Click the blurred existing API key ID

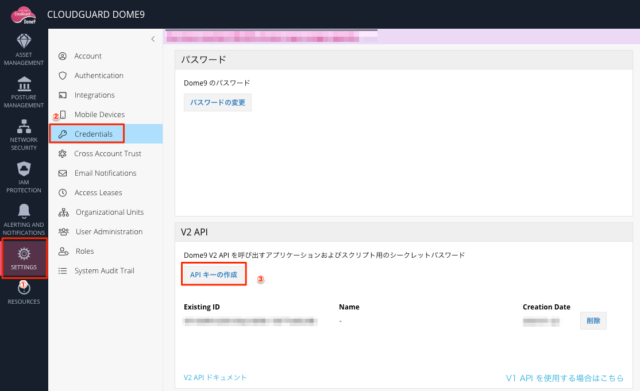[250, 321]
